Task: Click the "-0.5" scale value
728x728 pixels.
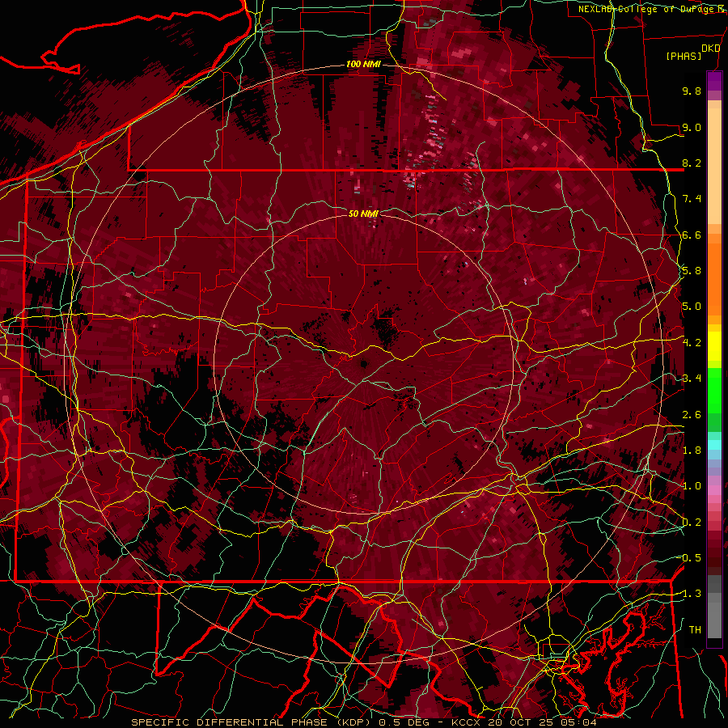Action: point(689,558)
